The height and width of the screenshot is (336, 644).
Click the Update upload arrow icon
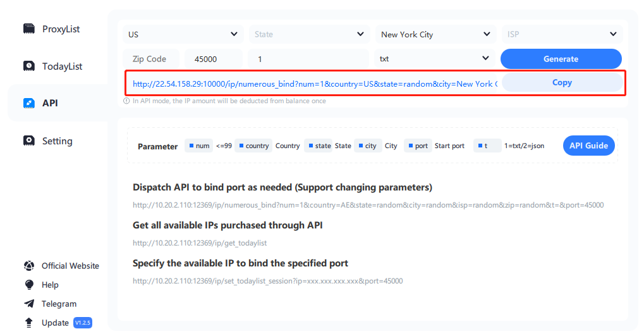click(29, 323)
